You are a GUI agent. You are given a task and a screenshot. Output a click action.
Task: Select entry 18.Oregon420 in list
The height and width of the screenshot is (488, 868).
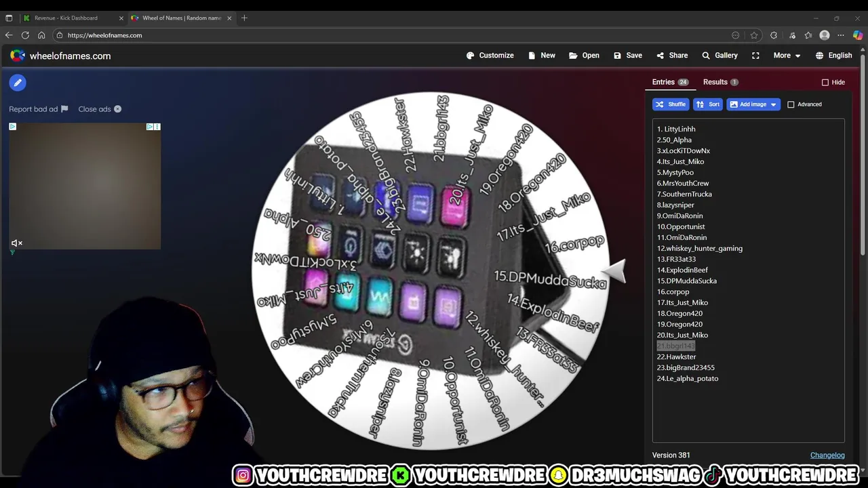coord(679,313)
